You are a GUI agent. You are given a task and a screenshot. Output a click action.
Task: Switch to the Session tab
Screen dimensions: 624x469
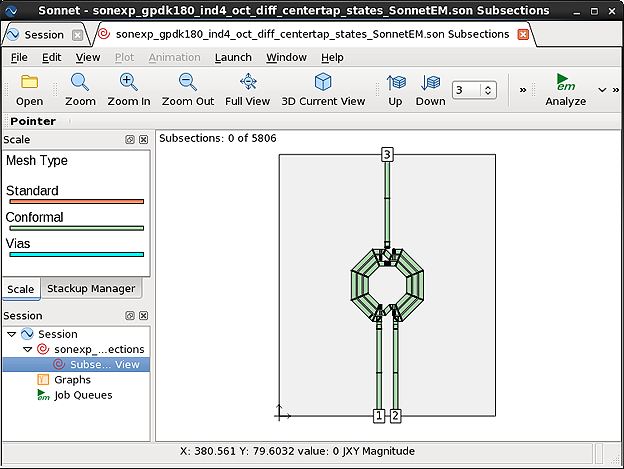(x=44, y=35)
